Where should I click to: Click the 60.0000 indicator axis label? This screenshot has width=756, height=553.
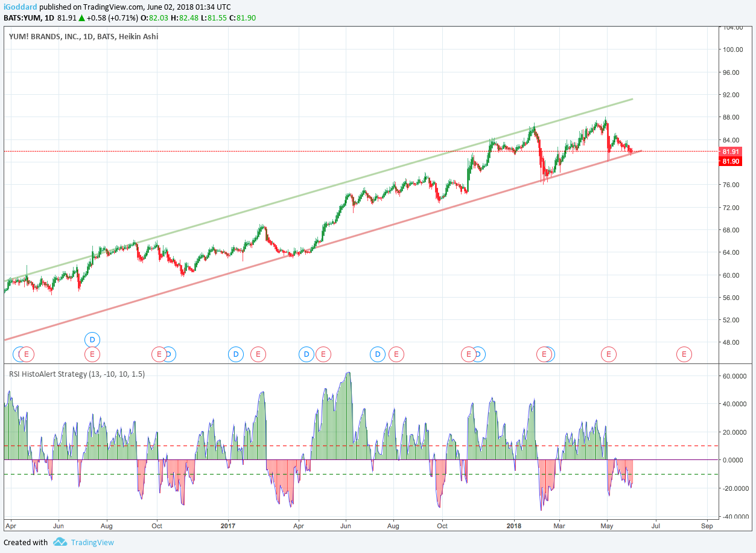point(734,376)
